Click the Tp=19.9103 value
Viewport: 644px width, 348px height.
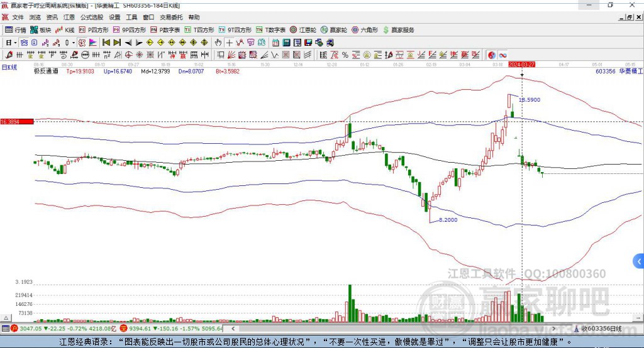tap(80, 71)
